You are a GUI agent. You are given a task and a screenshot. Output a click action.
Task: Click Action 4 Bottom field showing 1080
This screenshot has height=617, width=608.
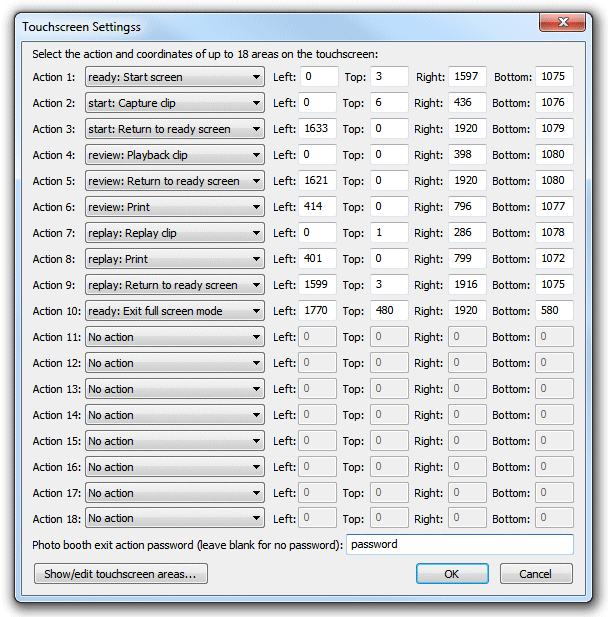[x=554, y=154]
